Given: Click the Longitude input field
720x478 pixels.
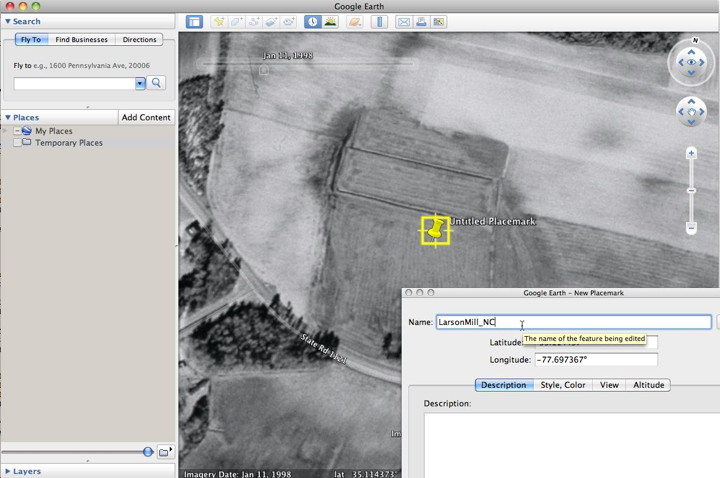Looking at the screenshot, I should tap(596, 360).
